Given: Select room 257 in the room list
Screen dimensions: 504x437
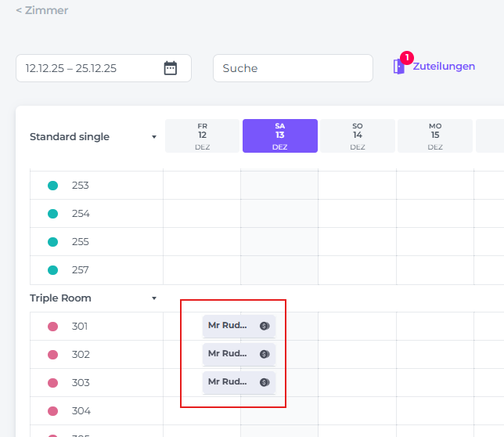Looking at the screenshot, I should click(x=81, y=270).
